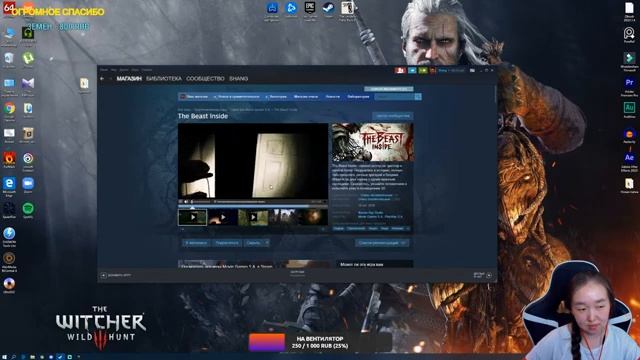Click 'Новости' in store navigation
Image resolution: width=640 pixels, height=360 pixels.
click(x=333, y=97)
